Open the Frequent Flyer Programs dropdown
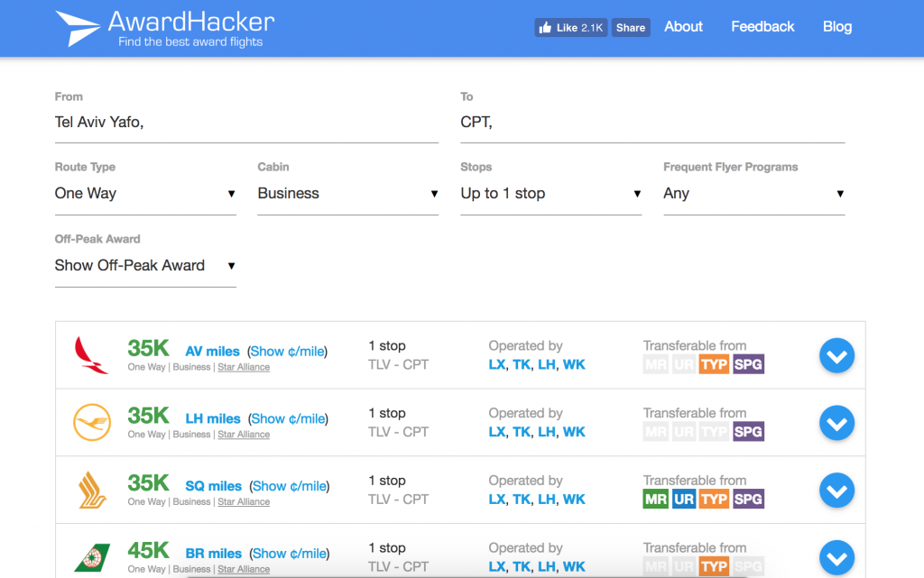924x578 pixels. point(754,194)
